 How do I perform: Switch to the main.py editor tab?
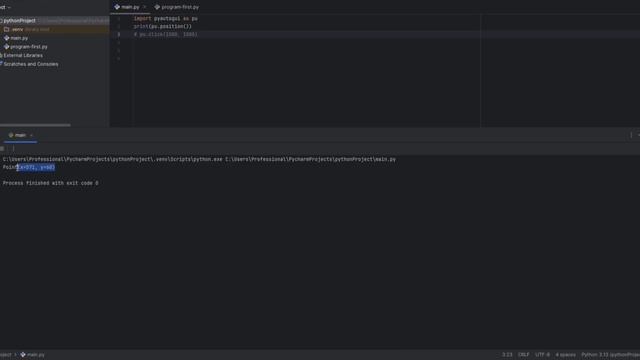(130, 7)
